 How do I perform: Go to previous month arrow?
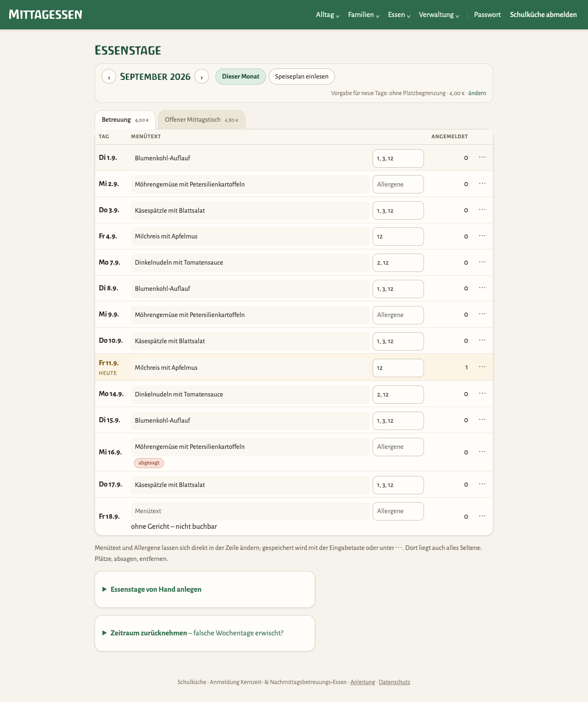point(109,77)
